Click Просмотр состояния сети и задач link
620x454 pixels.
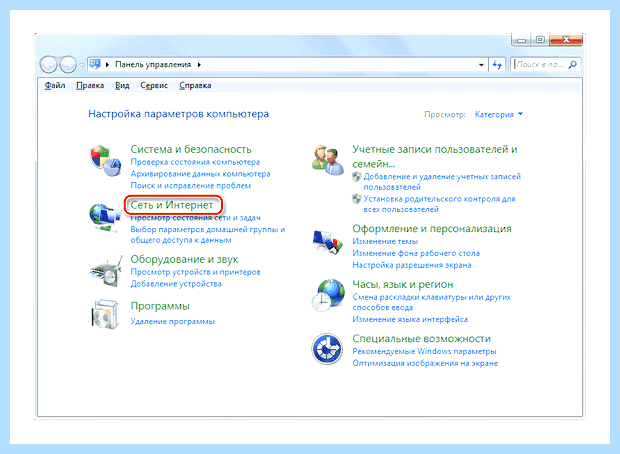(x=195, y=218)
